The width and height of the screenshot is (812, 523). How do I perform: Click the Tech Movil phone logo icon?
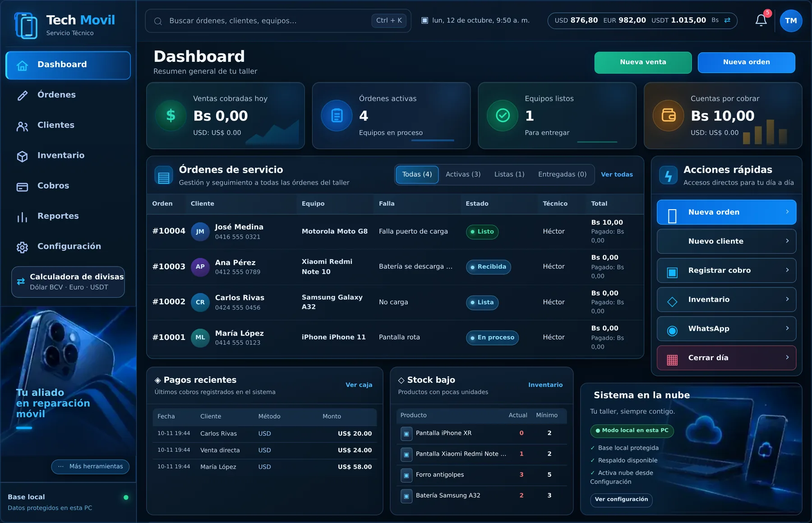click(x=26, y=26)
